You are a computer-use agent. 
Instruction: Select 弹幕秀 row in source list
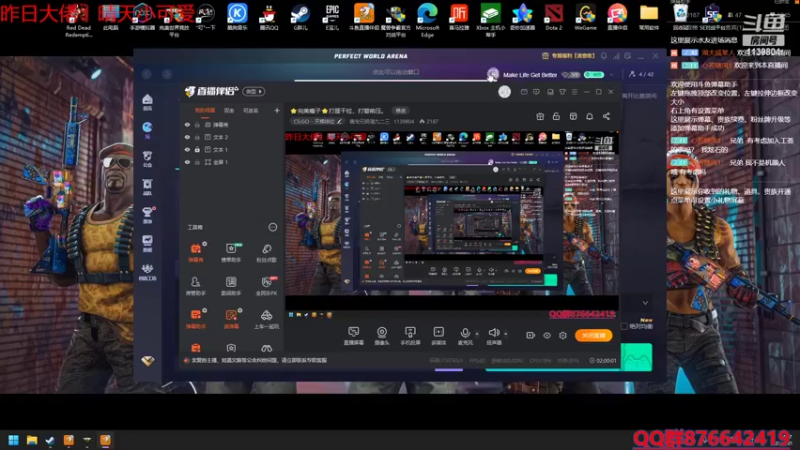click(231, 124)
